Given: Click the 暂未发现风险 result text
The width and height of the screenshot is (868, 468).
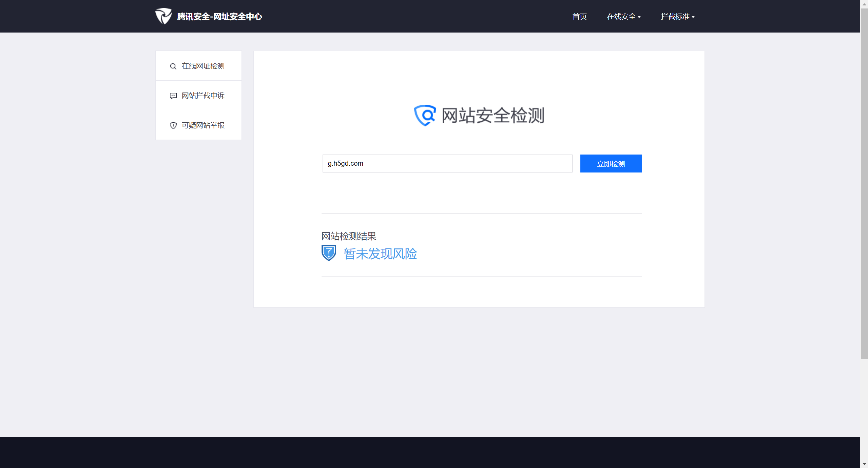Looking at the screenshot, I should tap(380, 254).
